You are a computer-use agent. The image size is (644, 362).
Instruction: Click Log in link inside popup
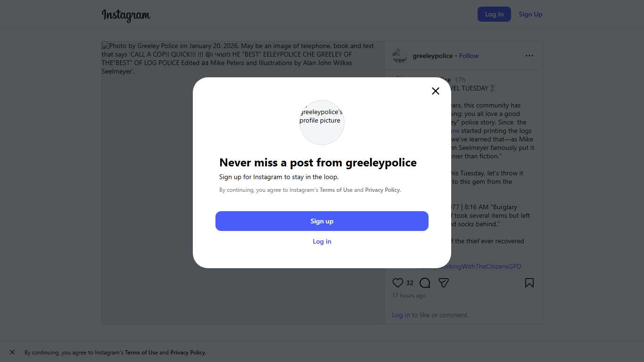[322, 241]
